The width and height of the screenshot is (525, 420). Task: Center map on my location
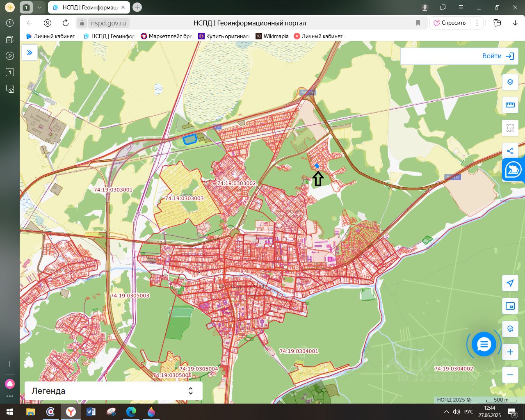click(x=510, y=283)
